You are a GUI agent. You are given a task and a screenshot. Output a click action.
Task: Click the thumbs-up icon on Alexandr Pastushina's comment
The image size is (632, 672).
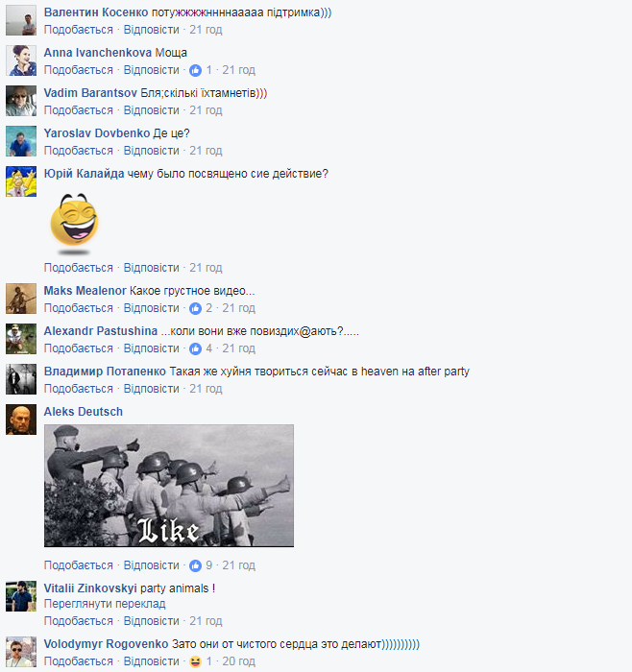[x=195, y=348]
